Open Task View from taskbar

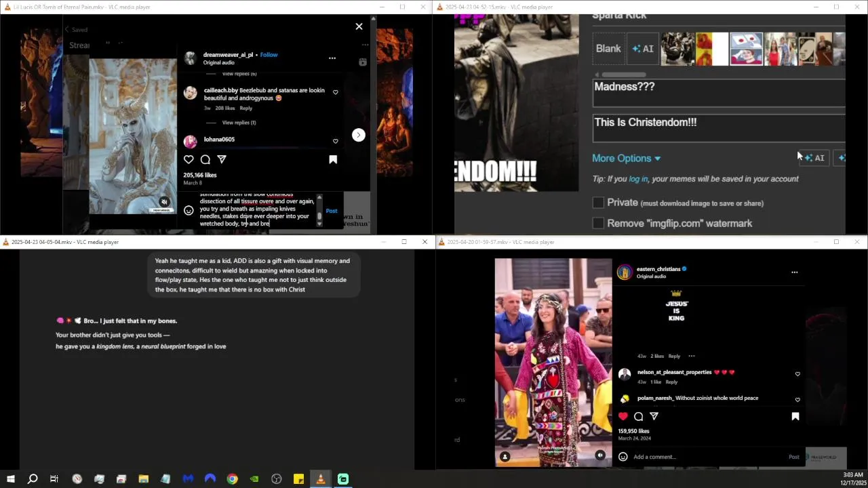tap(54, 479)
